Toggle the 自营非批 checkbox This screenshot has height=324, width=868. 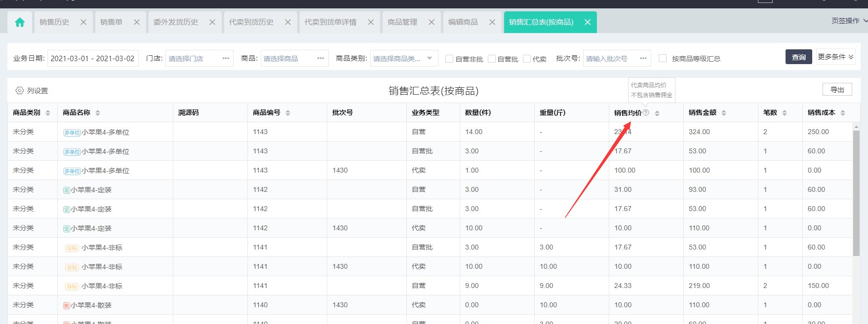(449, 59)
